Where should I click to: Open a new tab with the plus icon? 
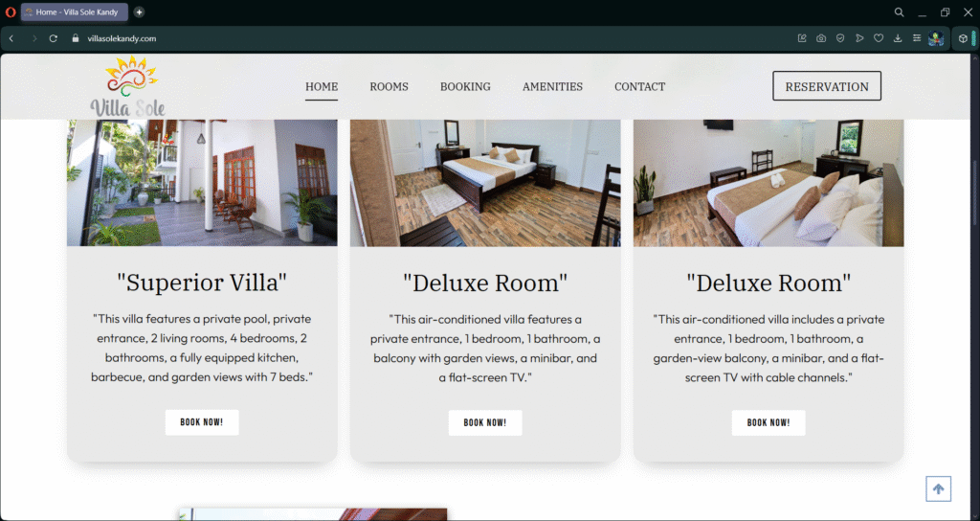pyautogui.click(x=139, y=11)
